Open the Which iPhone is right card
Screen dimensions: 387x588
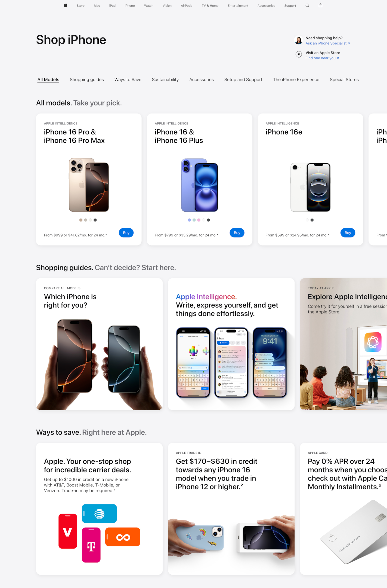coord(99,344)
